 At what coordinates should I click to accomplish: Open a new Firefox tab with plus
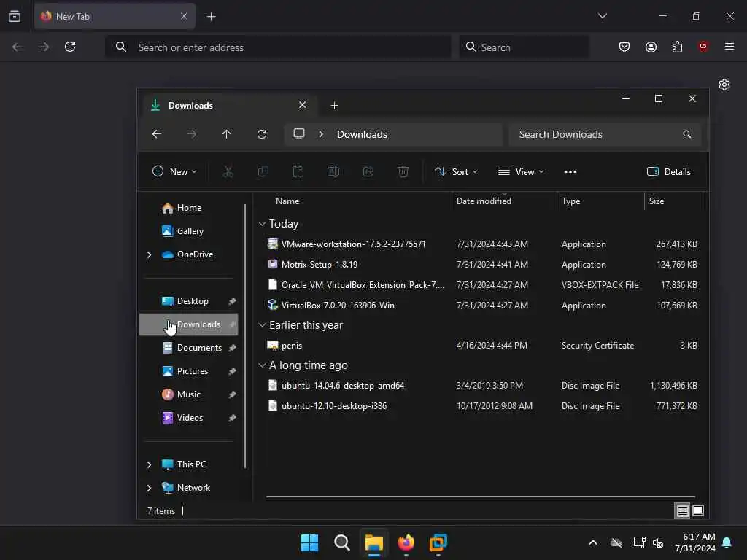click(x=212, y=17)
